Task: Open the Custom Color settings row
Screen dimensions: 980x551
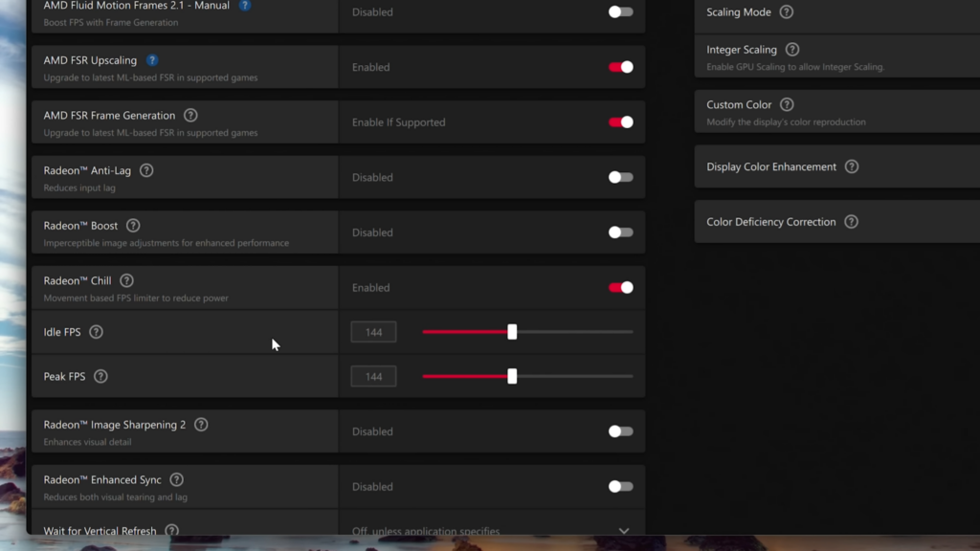Action: coord(836,111)
